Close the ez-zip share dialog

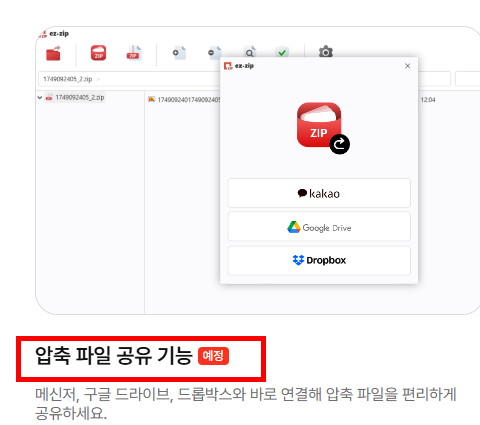407,66
